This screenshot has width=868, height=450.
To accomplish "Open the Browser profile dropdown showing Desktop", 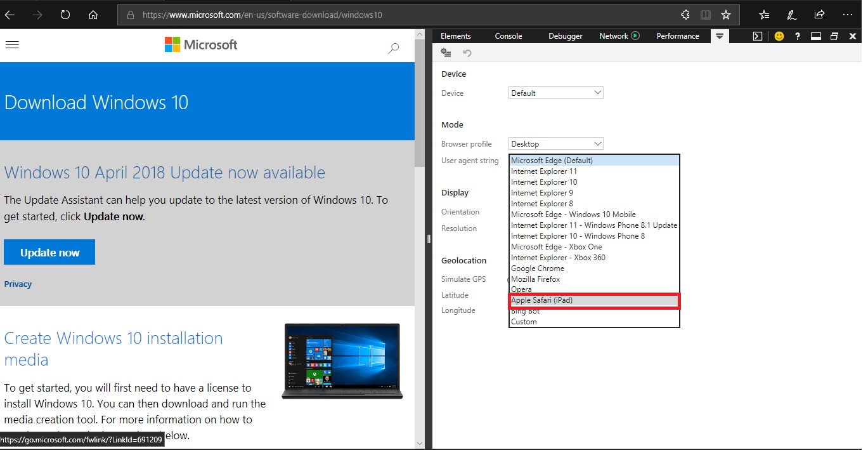I will pyautogui.click(x=555, y=143).
